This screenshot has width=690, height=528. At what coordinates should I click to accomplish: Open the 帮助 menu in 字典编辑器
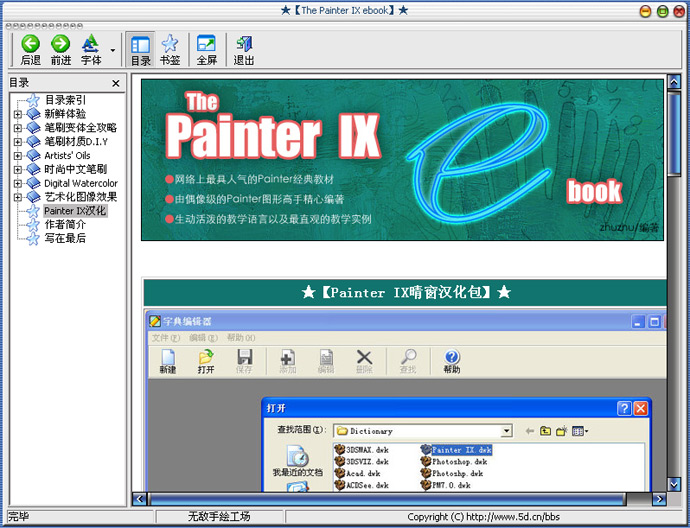(241, 338)
